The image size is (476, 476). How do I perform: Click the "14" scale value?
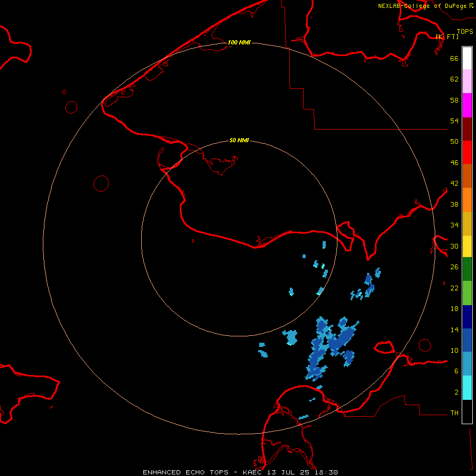point(454,329)
